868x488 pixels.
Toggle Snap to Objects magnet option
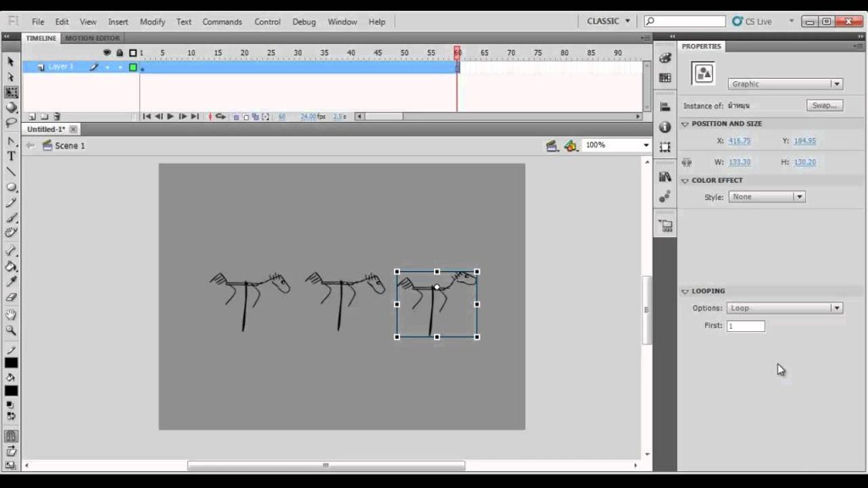coord(10,436)
